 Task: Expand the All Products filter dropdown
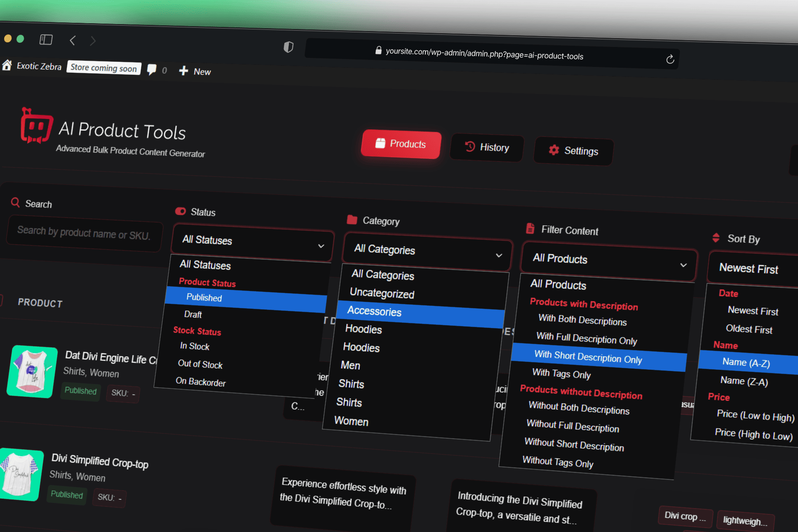[x=609, y=262]
